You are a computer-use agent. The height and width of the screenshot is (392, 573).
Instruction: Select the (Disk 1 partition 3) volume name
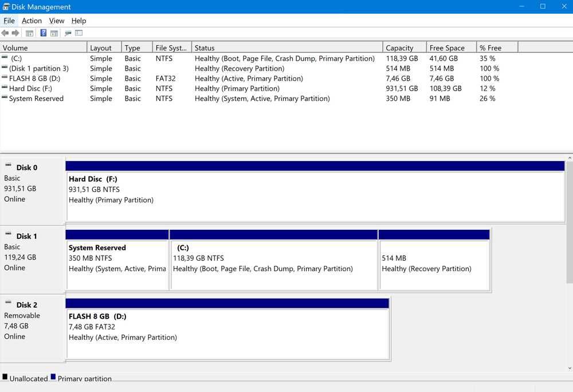coord(39,68)
